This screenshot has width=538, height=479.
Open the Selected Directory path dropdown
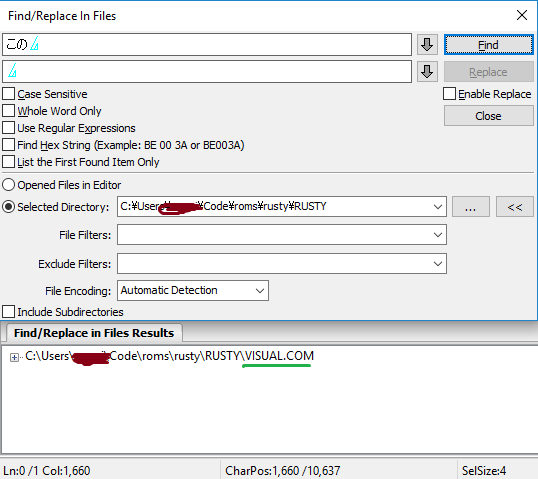click(x=437, y=207)
